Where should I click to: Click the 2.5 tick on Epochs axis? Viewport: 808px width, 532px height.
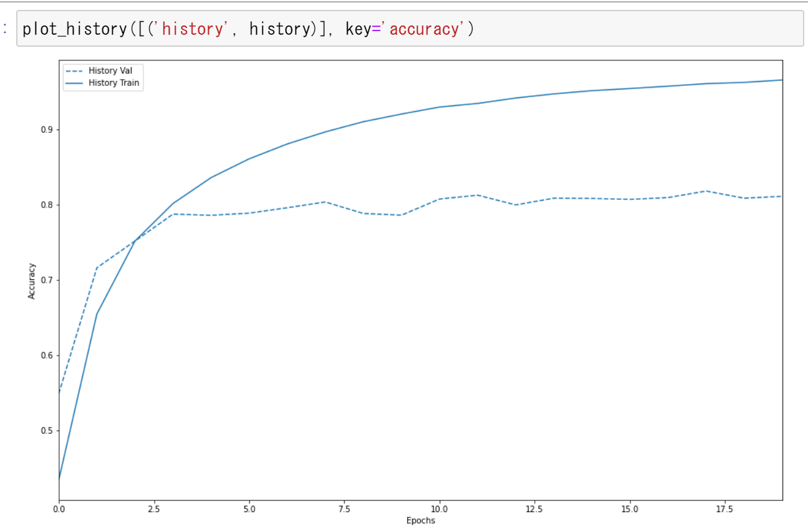[x=154, y=509]
